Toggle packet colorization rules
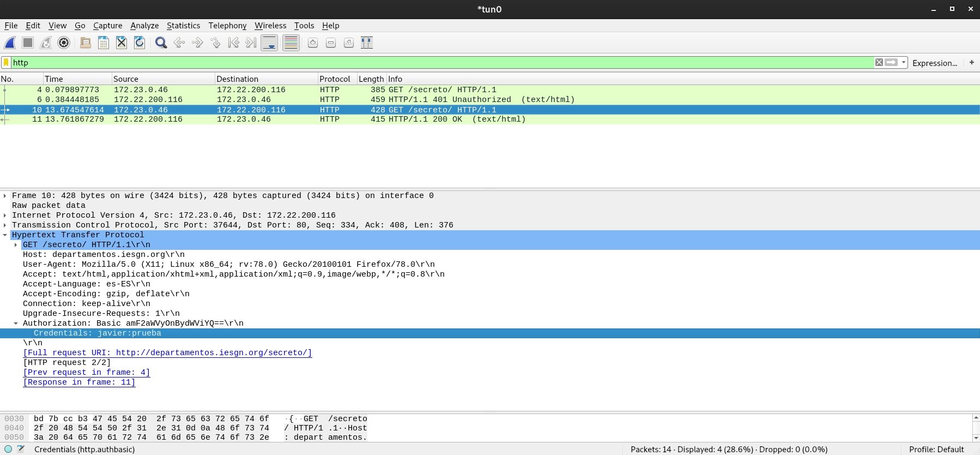Image resolution: width=980 pixels, height=455 pixels. click(x=291, y=43)
